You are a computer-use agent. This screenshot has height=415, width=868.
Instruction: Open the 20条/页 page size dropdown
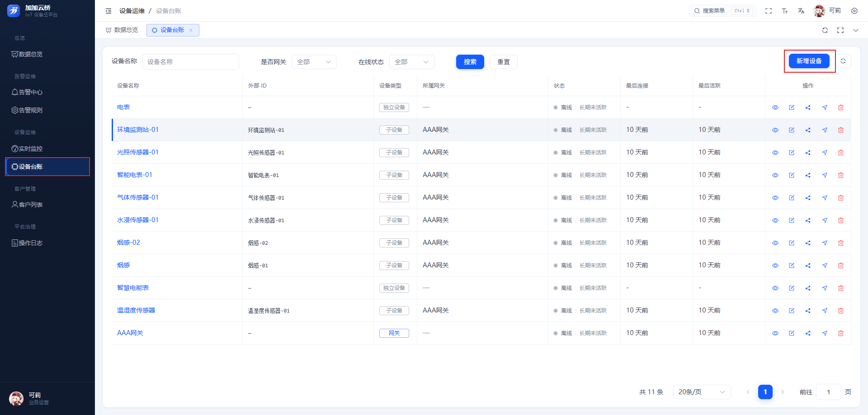702,392
